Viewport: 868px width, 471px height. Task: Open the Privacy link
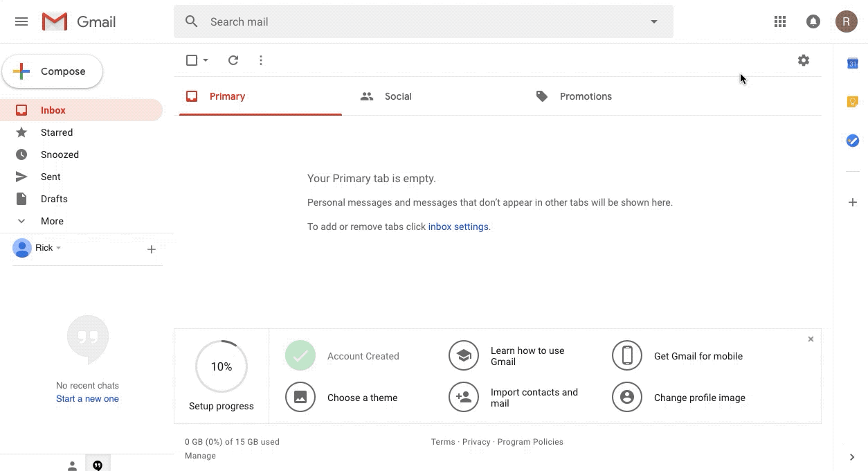pos(476,442)
